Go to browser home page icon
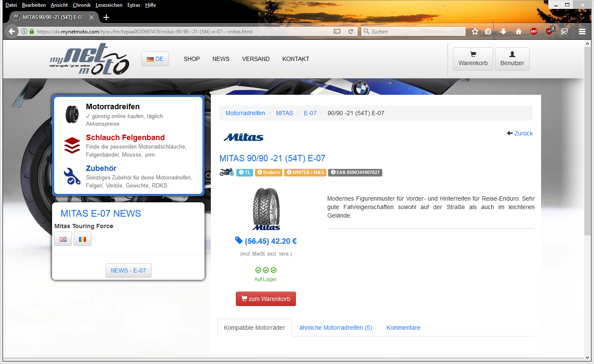This screenshot has height=364, width=594. 519,31
